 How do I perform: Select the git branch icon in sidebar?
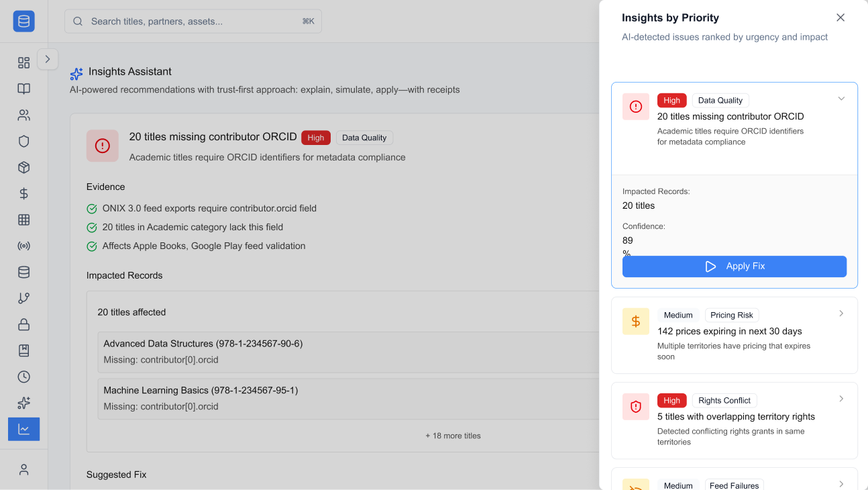coord(23,299)
